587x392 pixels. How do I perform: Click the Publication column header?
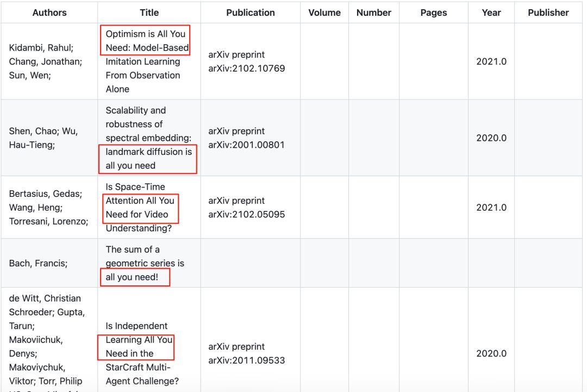(250, 13)
